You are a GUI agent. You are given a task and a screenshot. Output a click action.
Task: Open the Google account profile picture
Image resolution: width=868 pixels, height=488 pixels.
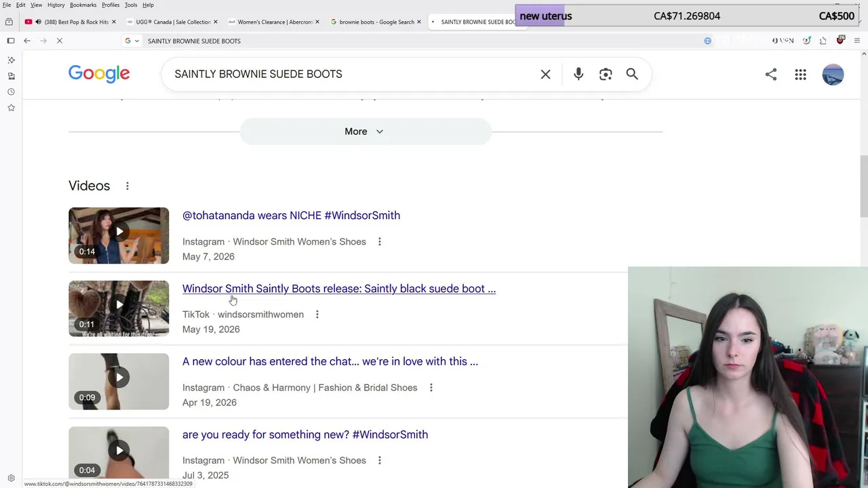point(833,75)
